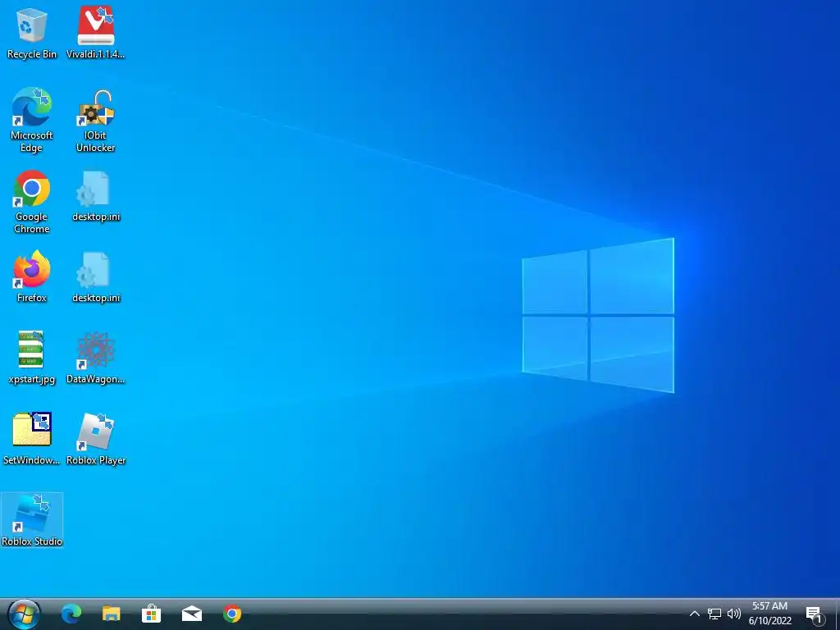840x630 pixels.
Task: Launch Microsoft Edge from the taskbar
Action: [x=71, y=614]
